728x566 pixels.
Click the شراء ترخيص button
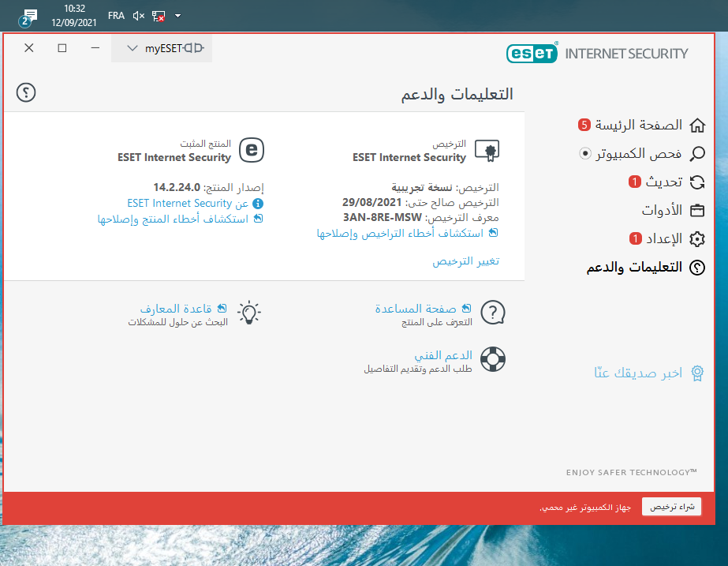coord(672,507)
